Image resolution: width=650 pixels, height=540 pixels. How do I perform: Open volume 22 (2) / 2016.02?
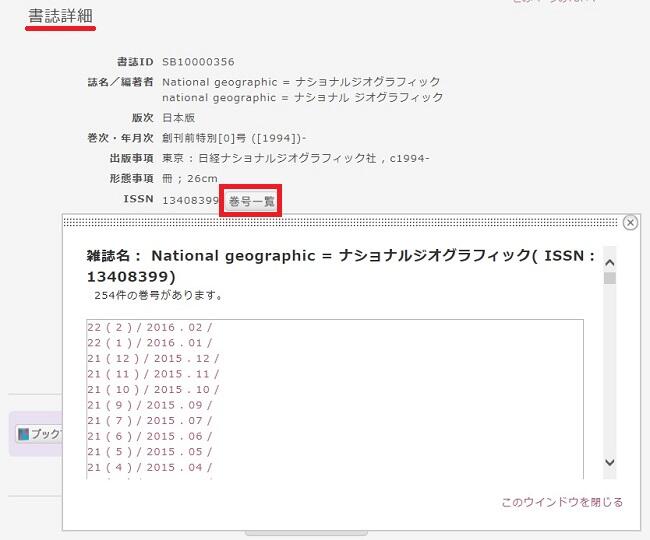149,327
